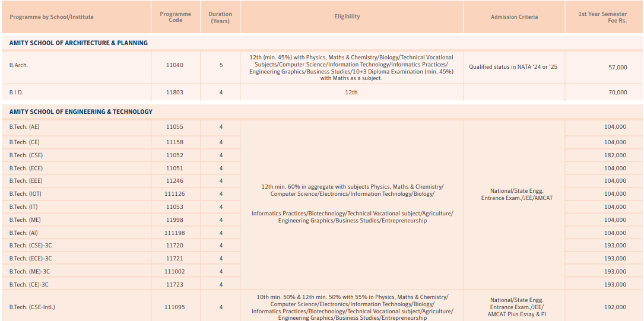Image resolution: width=644 pixels, height=321 pixels.
Task: Select the B.Tech. (AI) row name
Action: (23, 233)
